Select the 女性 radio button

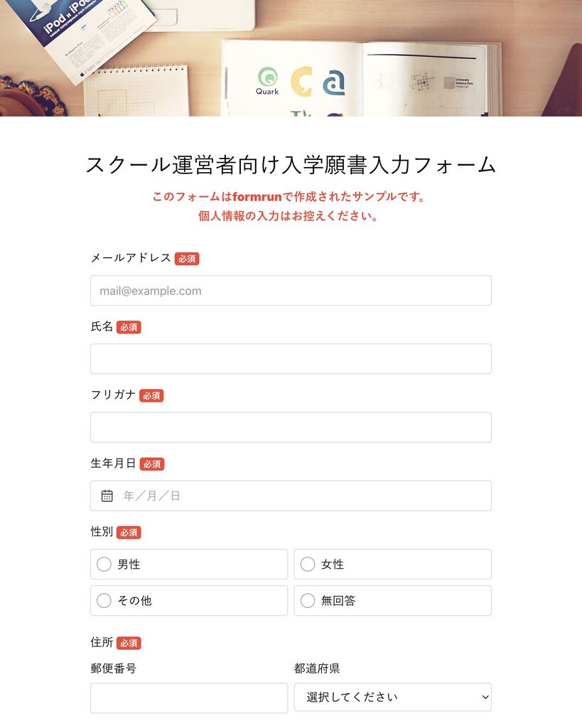point(308,564)
